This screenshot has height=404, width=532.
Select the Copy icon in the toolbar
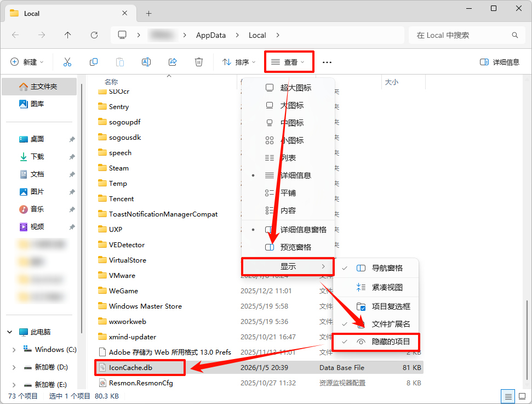(94, 61)
